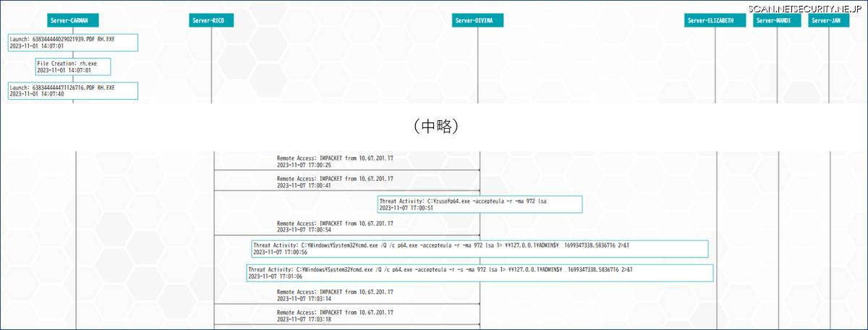Open the Launch event at 14:07:01
This screenshot has height=330, width=868.
click(x=73, y=42)
